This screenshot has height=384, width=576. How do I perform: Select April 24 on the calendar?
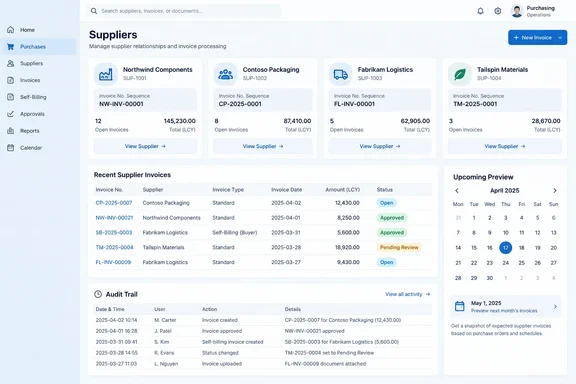click(505, 263)
